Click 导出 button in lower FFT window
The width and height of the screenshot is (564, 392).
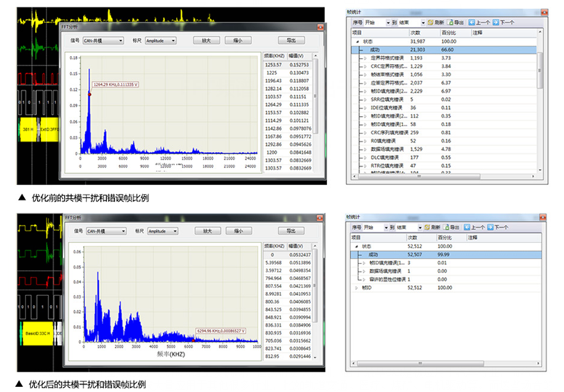click(291, 231)
